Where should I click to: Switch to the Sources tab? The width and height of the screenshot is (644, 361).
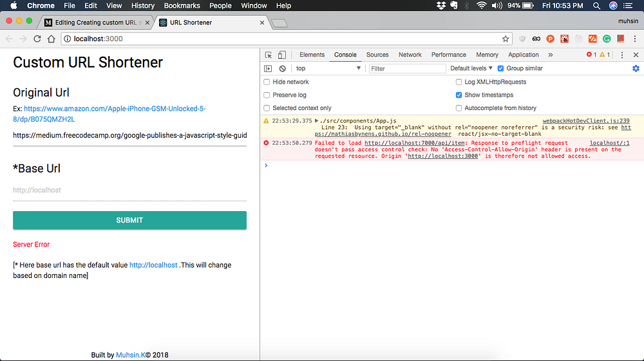click(x=377, y=55)
